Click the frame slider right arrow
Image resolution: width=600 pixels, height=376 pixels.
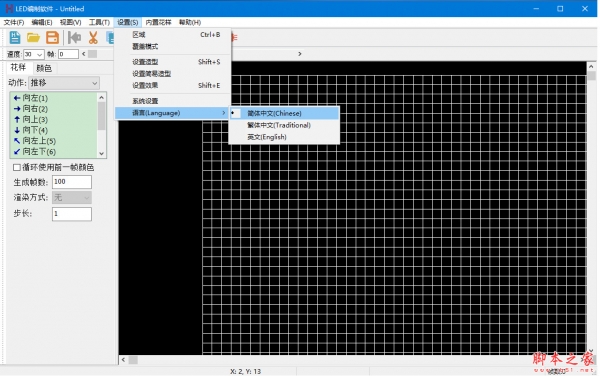[x=300, y=54]
